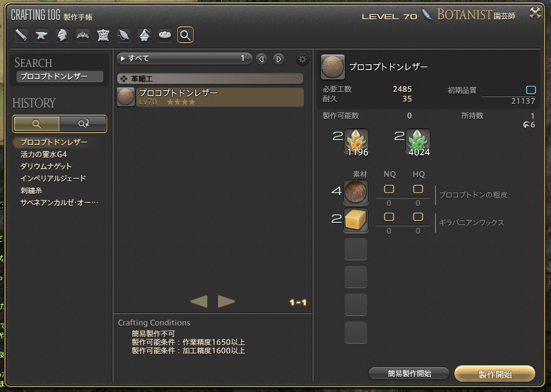This screenshot has height=392, width=551.
Task: Select history entry インペリアルジェード
Action: point(53,178)
